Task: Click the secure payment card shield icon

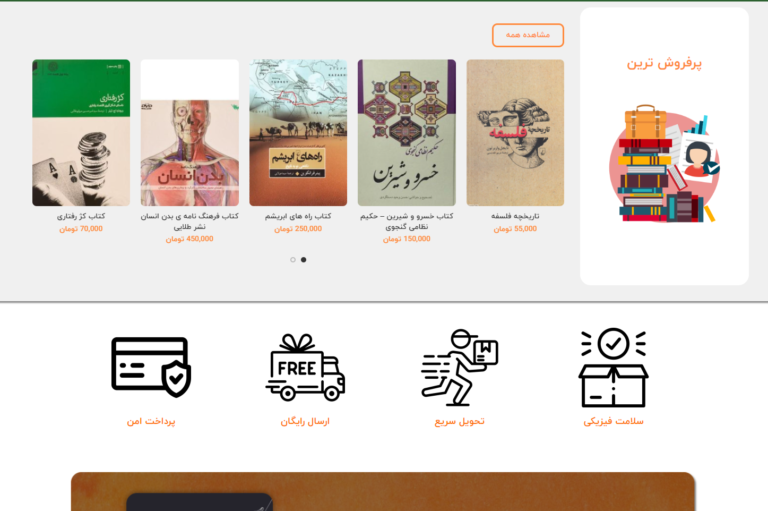Action: (151, 367)
